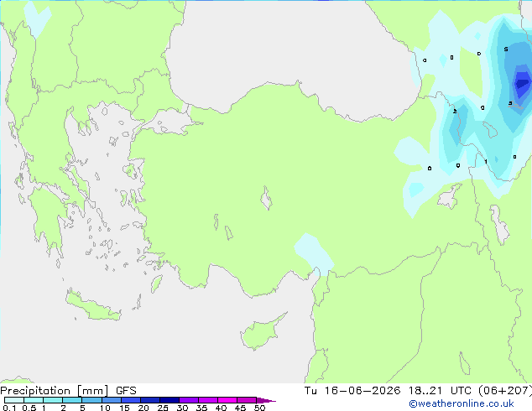Click the "(06+207)" forecast run text

point(505,391)
